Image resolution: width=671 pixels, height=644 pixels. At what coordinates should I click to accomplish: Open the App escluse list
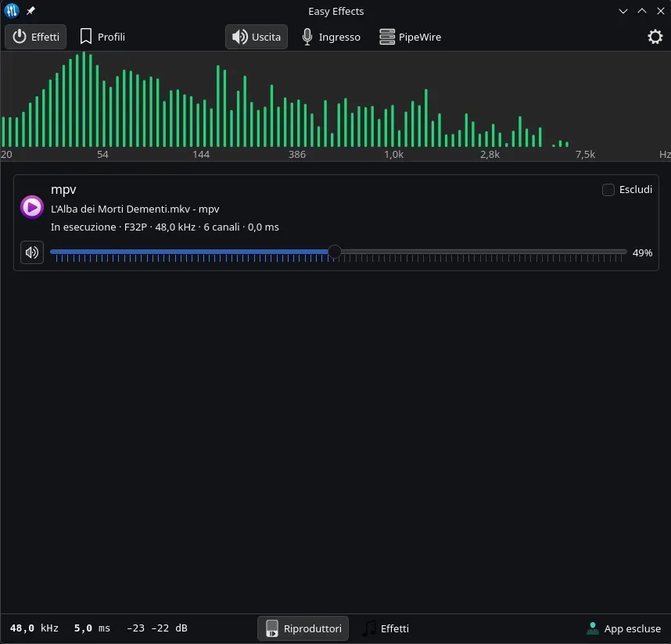click(623, 628)
